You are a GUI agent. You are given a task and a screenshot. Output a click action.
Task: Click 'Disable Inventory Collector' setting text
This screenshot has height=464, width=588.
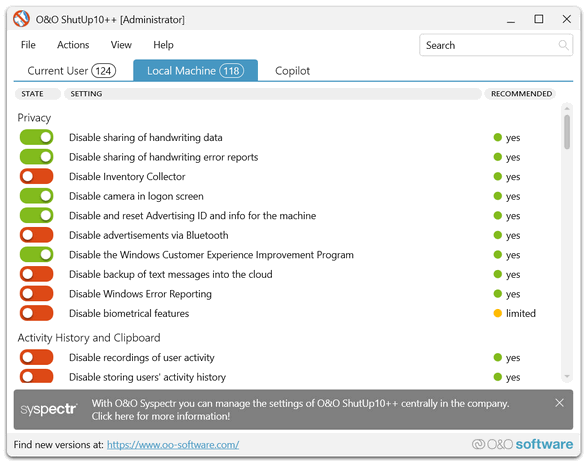point(127,176)
